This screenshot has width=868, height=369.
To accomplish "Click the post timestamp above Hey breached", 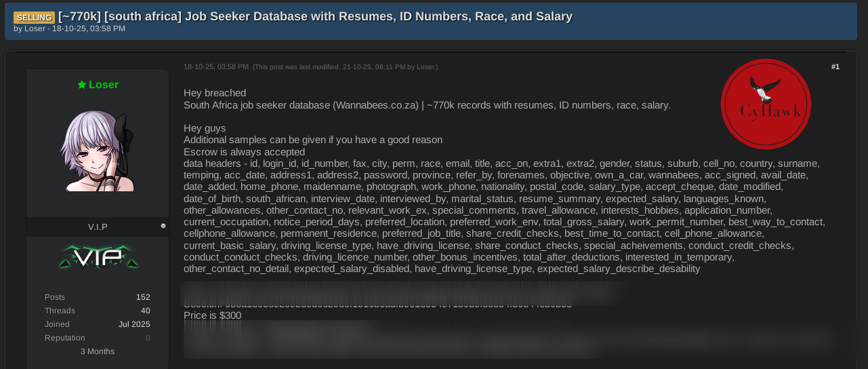I will click(x=216, y=66).
